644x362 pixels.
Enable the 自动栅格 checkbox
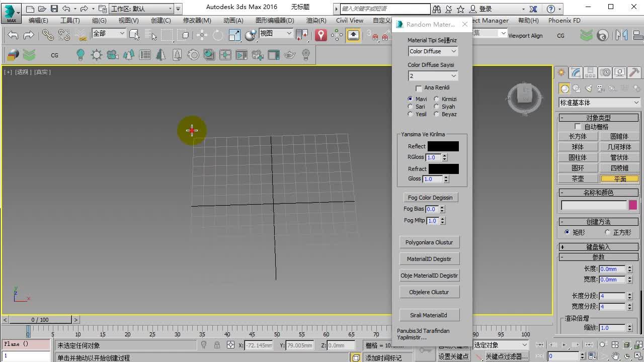pos(578,127)
